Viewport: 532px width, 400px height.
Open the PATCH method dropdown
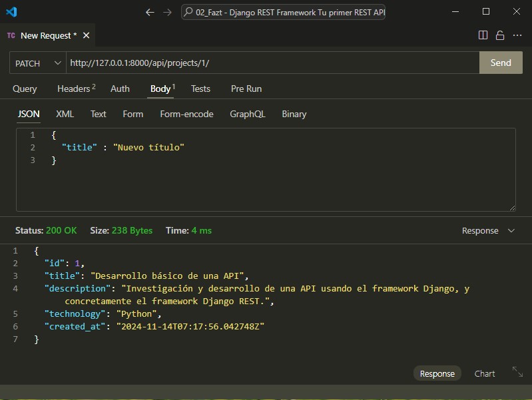pos(38,63)
